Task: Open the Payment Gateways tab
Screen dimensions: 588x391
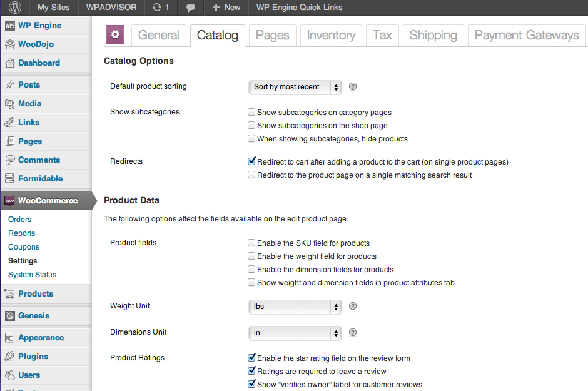Action: point(526,36)
